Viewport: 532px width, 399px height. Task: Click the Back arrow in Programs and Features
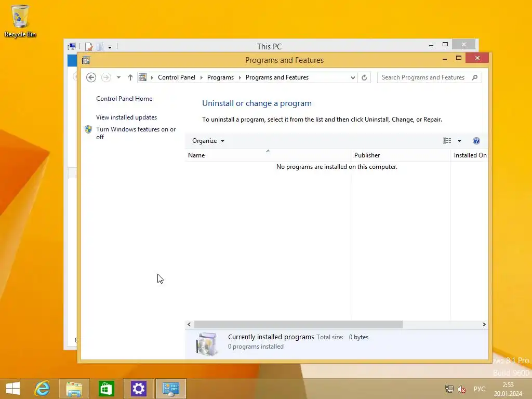click(91, 77)
